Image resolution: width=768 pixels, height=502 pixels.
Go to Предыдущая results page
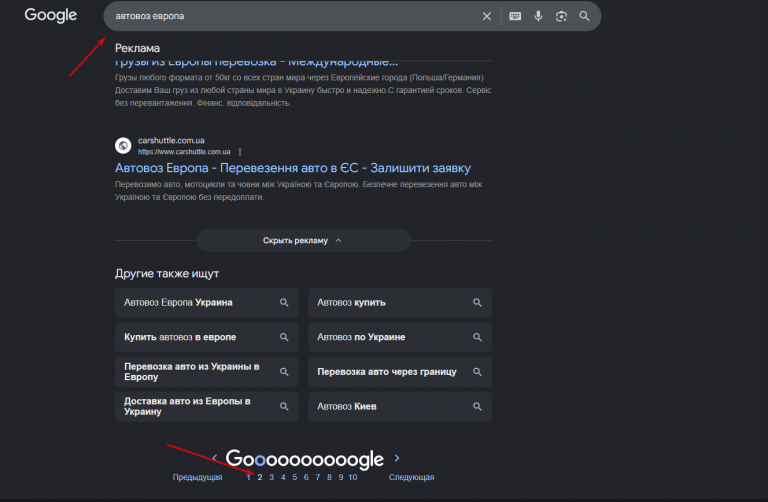pos(197,477)
